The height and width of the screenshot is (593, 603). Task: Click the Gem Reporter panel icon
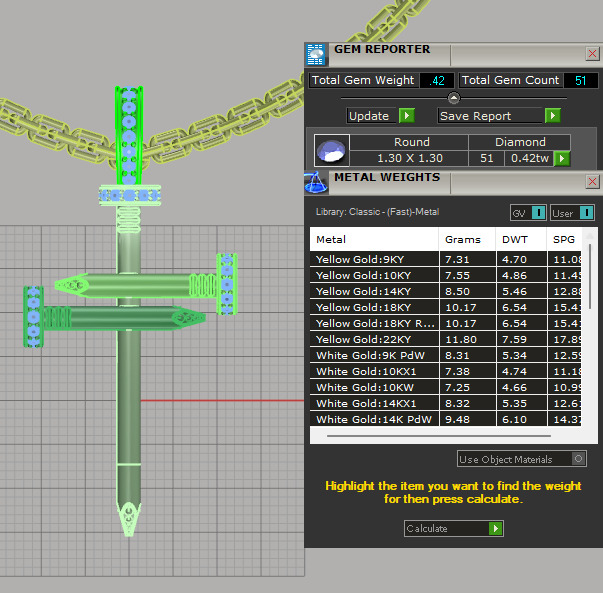pyautogui.click(x=316, y=55)
